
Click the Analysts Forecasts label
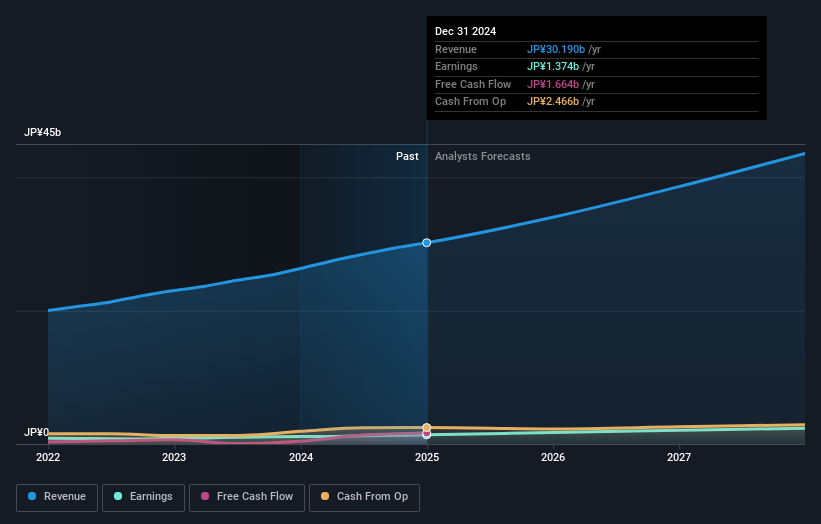coord(483,157)
